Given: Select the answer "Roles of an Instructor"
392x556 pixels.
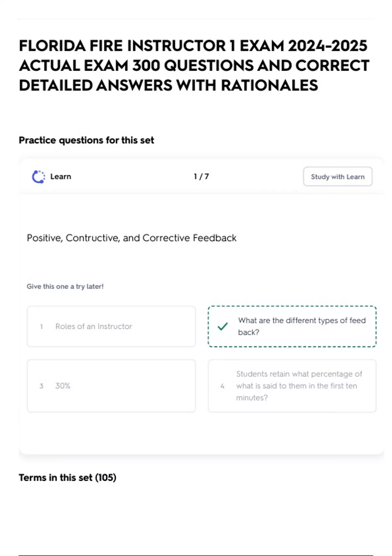Looking at the screenshot, I should coord(111,326).
